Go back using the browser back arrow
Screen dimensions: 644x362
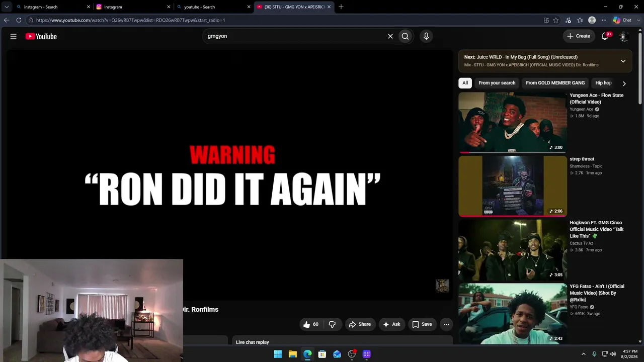(7, 20)
